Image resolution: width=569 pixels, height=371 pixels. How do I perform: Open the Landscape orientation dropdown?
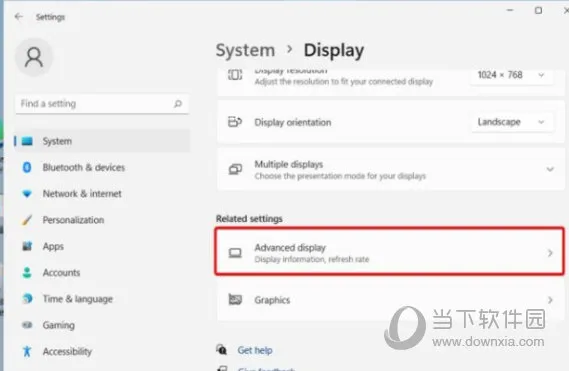pos(512,122)
